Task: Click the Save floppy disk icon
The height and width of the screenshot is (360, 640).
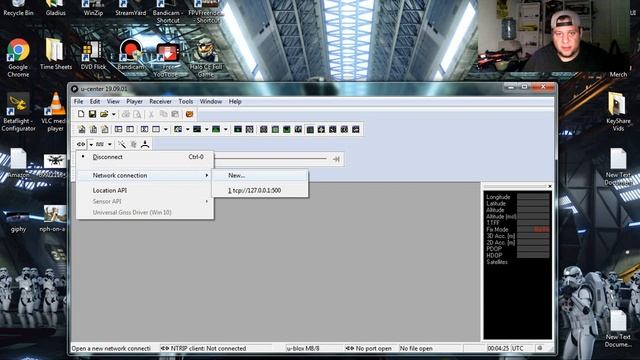Action: click(x=92, y=114)
